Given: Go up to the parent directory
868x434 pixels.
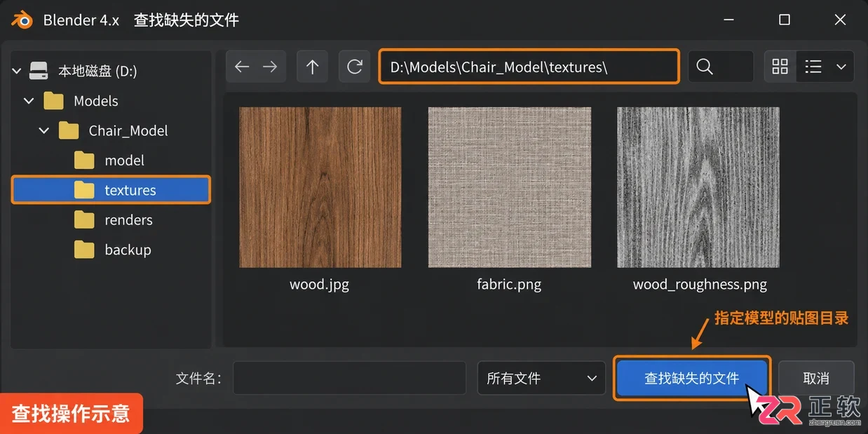Looking at the screenshot, I should coord(313,67).
